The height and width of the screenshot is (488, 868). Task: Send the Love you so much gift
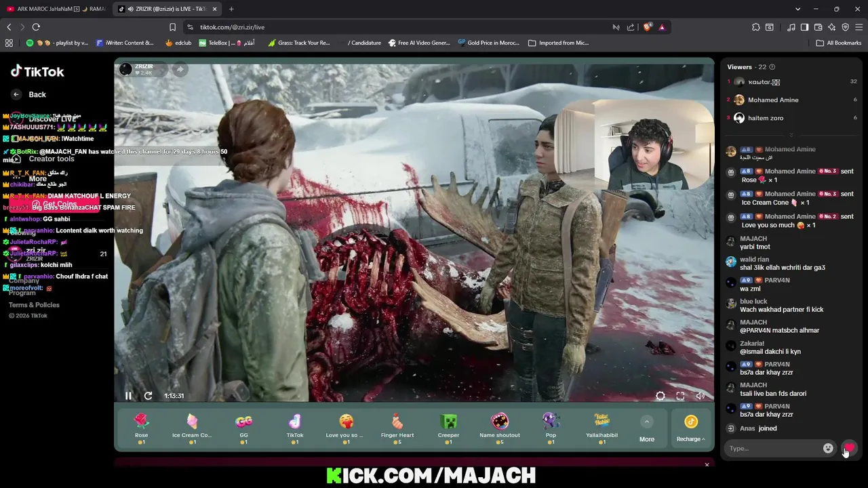click(x=346, y=428)
